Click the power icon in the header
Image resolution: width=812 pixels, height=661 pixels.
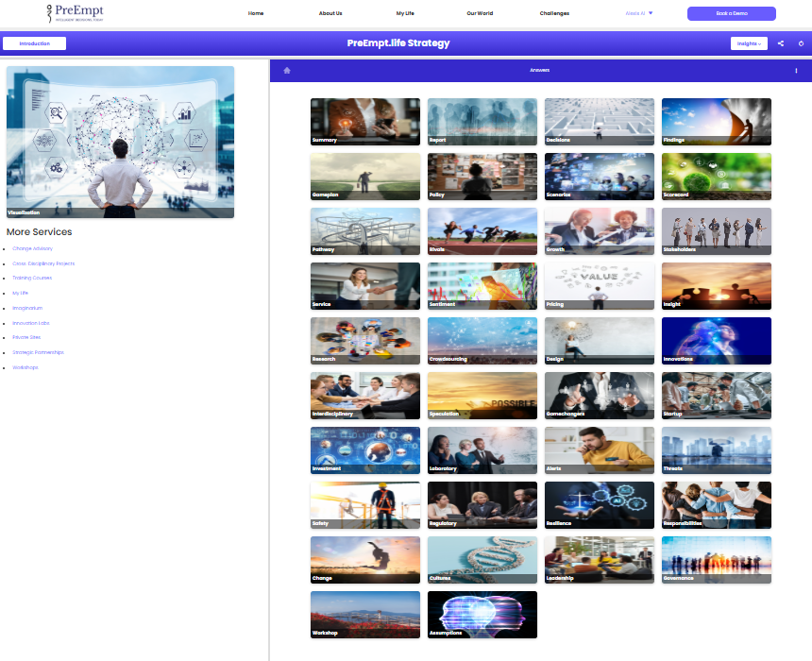(x=801, y=43)
